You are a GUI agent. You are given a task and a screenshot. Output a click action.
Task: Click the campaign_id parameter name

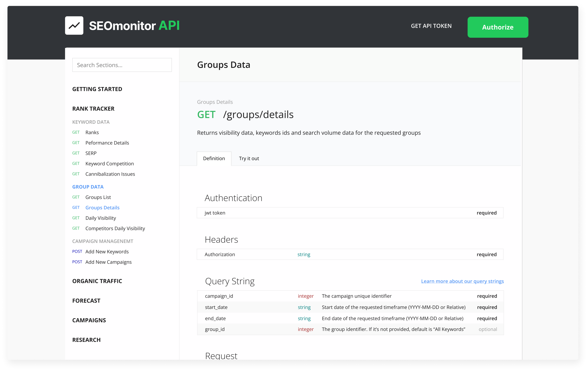(x=219, y=296)
